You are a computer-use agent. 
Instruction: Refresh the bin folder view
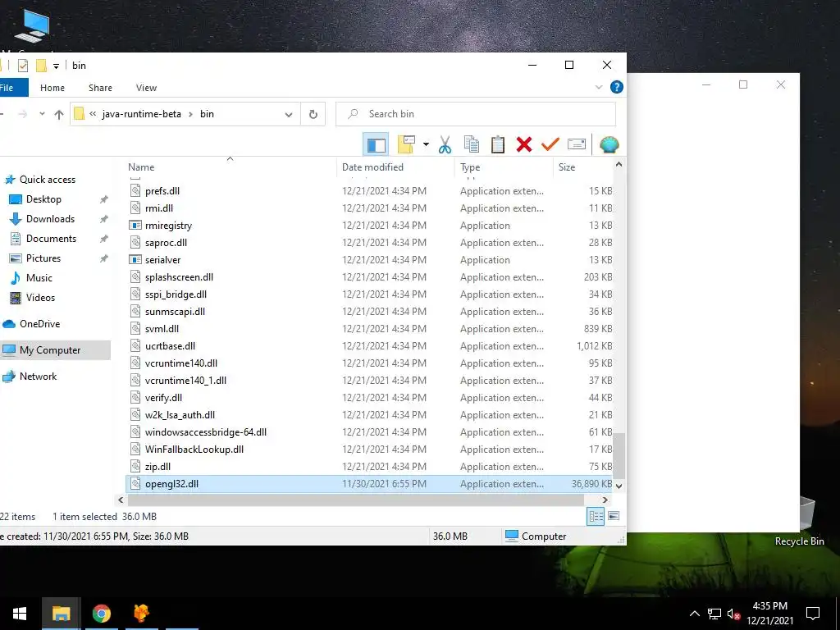[313, 114]
